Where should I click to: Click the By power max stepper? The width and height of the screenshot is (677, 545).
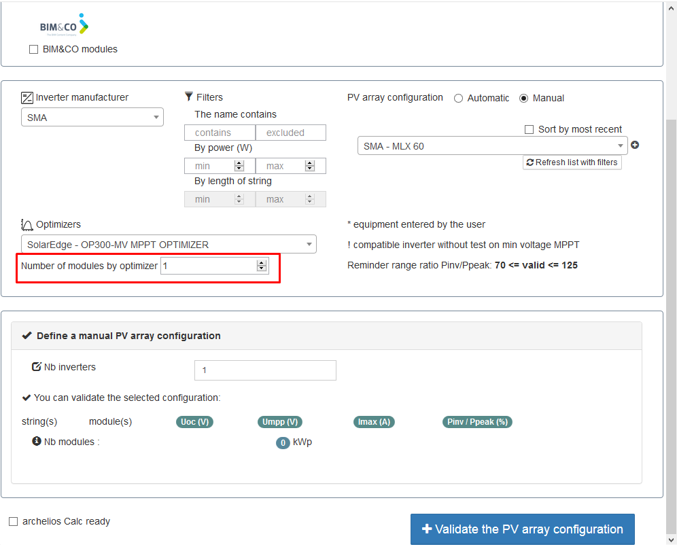tap(310, 166)
